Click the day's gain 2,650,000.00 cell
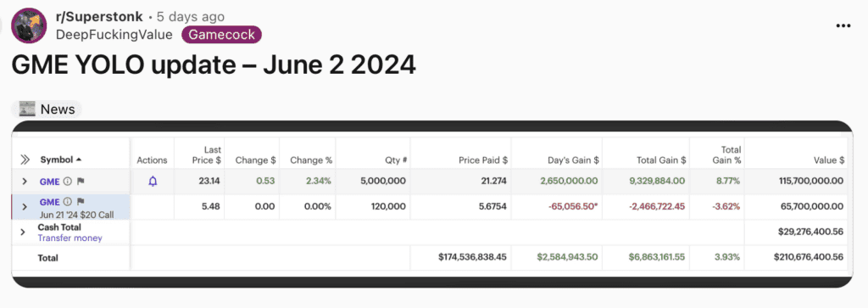This screenshot has height=308, width=868. point(569,181)
